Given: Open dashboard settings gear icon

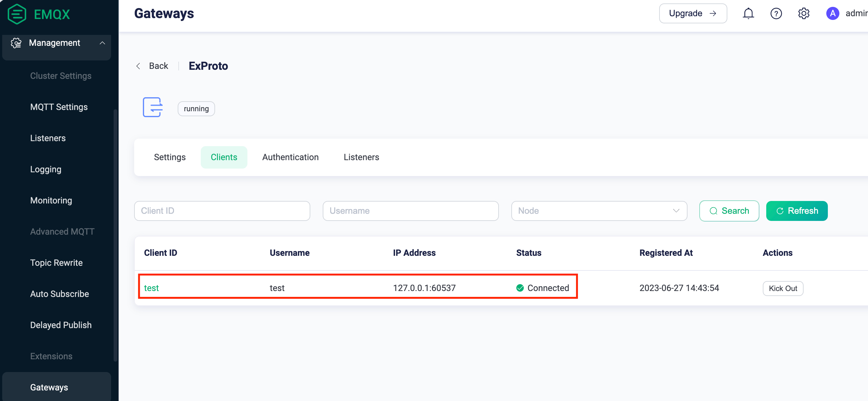Looking at the screenshot, I should pos(804,13).
